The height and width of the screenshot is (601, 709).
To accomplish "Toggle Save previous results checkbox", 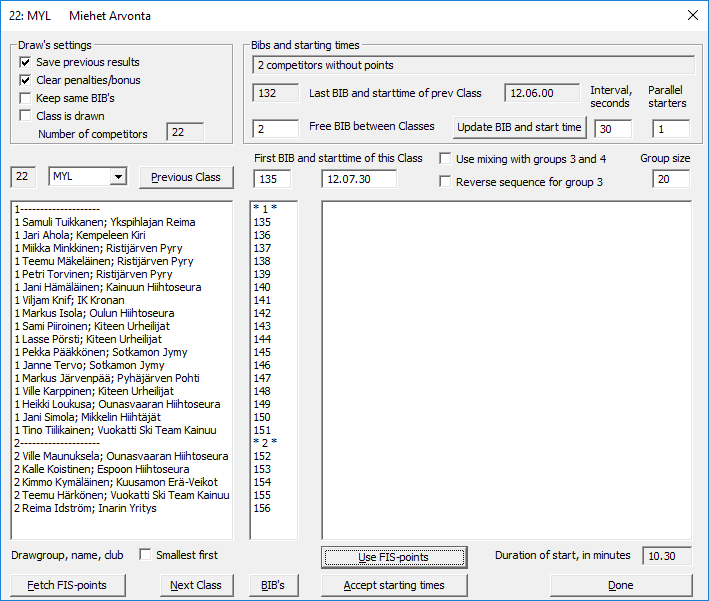I will [x=25, y=62].
